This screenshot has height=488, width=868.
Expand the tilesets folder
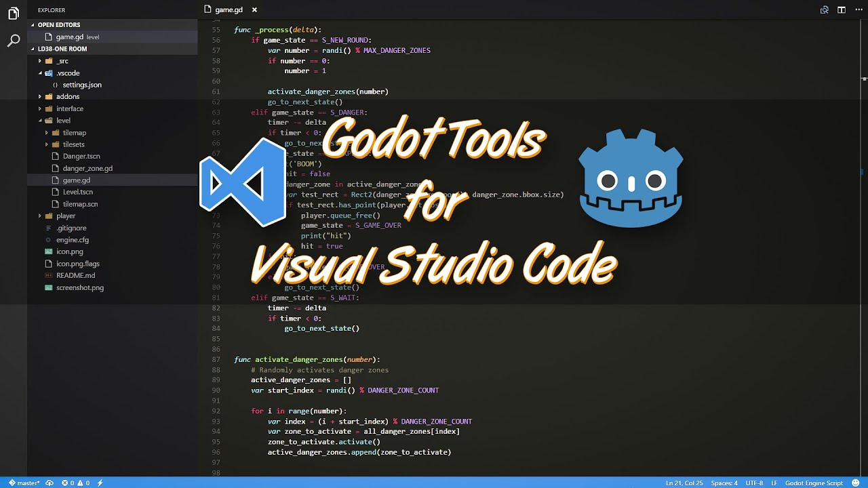coord(112,144)
